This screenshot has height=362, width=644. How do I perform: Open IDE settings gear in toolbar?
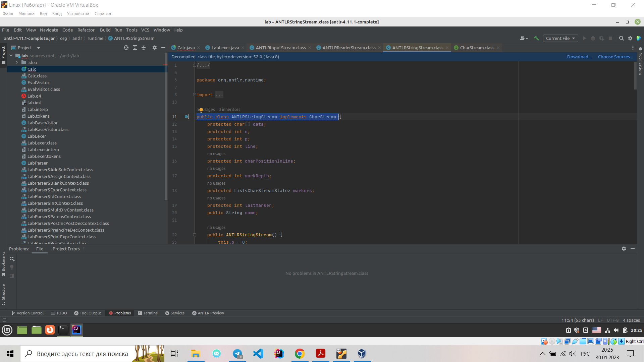pos(630,38)
